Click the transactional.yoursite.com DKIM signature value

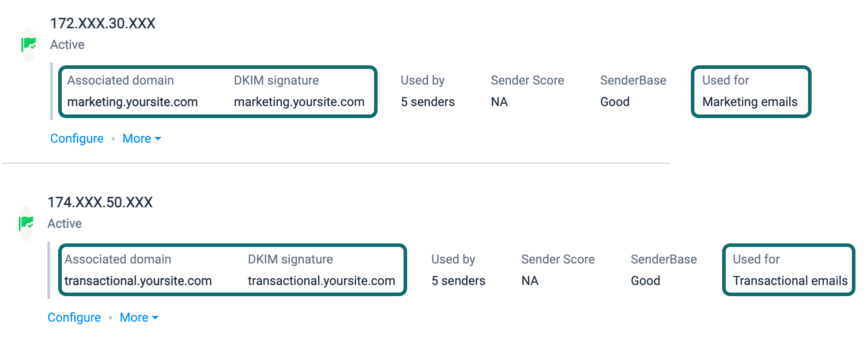pos(322,281)
